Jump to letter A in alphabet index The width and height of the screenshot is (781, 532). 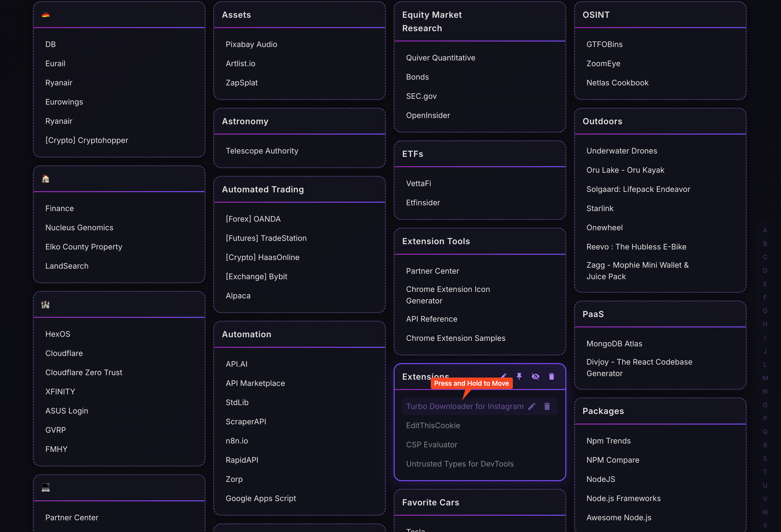pos(765,230)
